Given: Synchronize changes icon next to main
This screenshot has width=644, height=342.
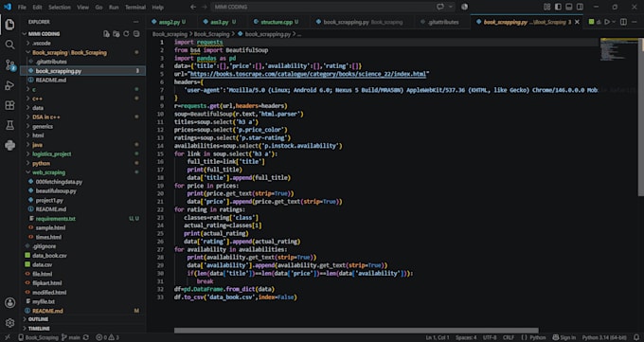Looking at the screenshot, I should [x=86, y=337].
